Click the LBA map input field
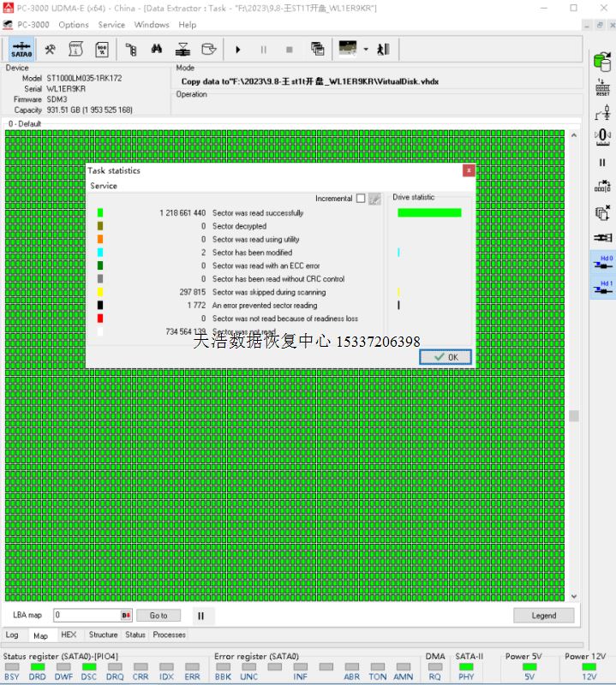Image resolution: width=616 pixels, height=685 pixels. 87,616
